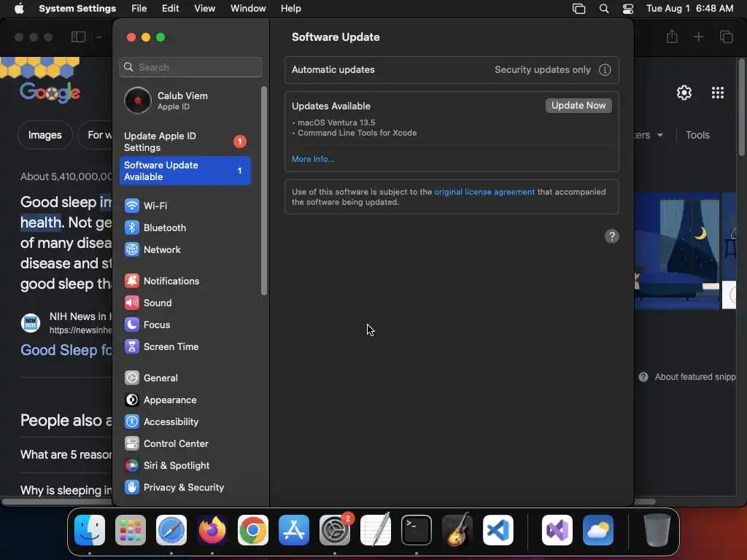This screenshot has height=560, width=747.
Task: Open Launchpad from the Dock
Action: (x=131, y=530)
